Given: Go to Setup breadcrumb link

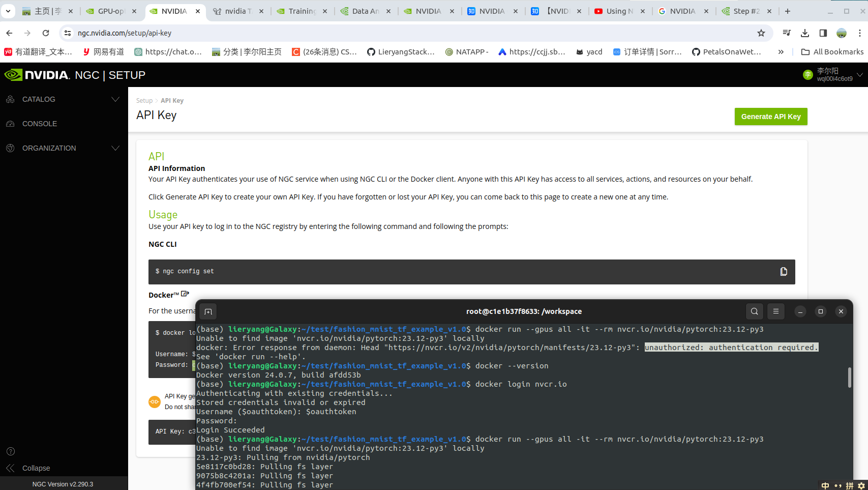Looking at the screenshot, I should coord(144,101).
